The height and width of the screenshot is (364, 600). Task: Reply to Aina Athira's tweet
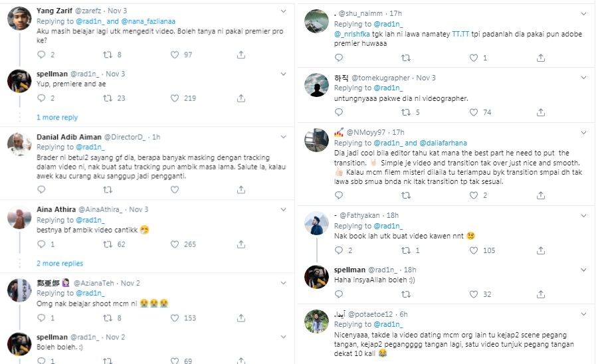point(41,244)
